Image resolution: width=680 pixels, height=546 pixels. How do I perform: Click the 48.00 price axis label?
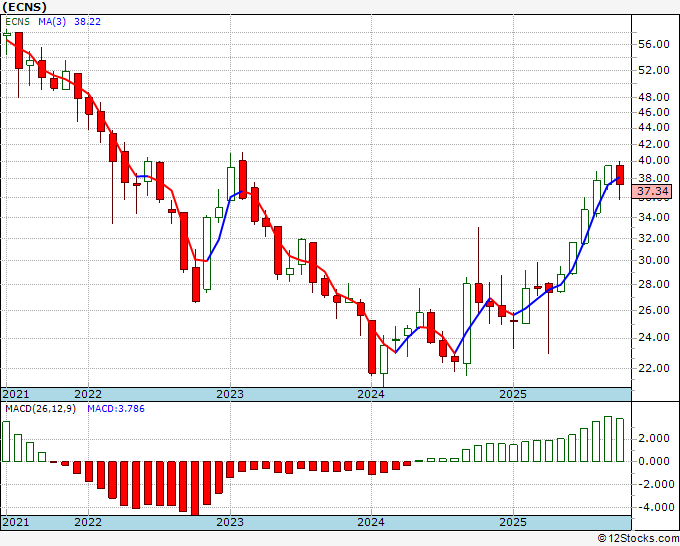click(x=654, y=97)
